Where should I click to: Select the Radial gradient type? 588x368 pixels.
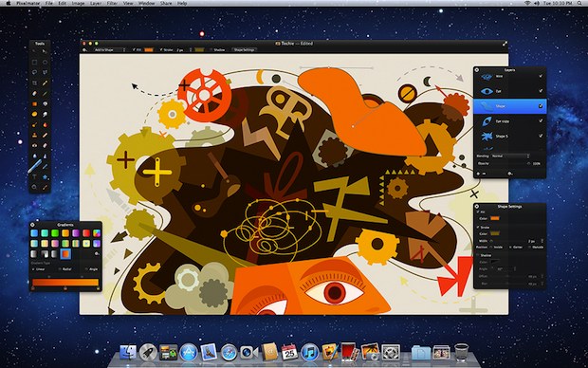(65, 269)
